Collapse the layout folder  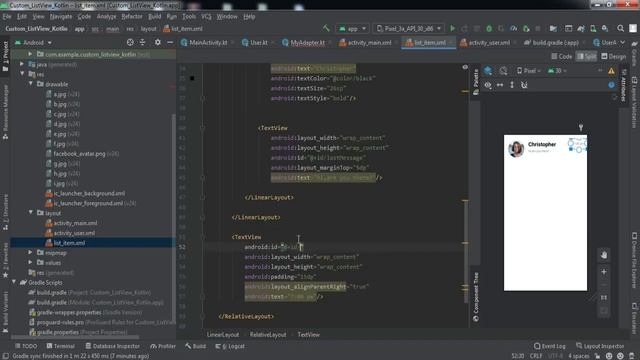30,213
